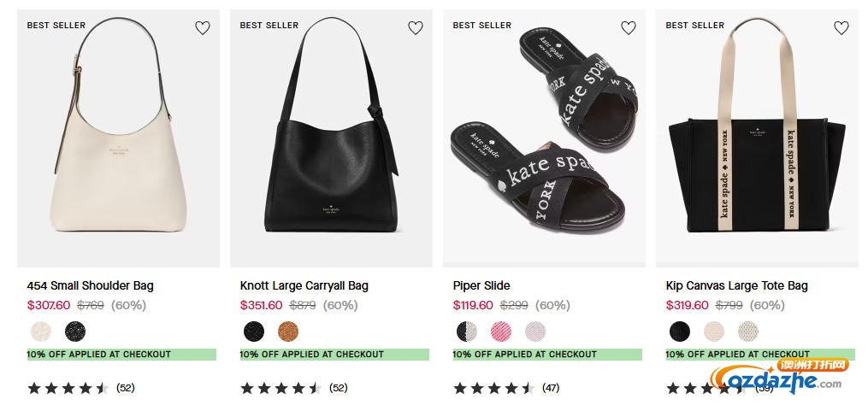Click the heart icon on Piper Slide
The height and width of the screenshot is (405, 868).
click(x=629, y=28)
